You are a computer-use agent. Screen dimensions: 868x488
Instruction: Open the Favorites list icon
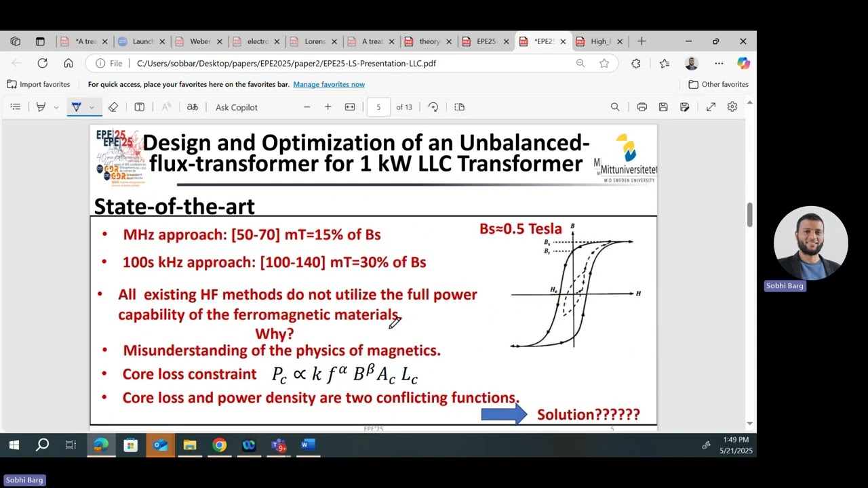[x=665, y=63]
